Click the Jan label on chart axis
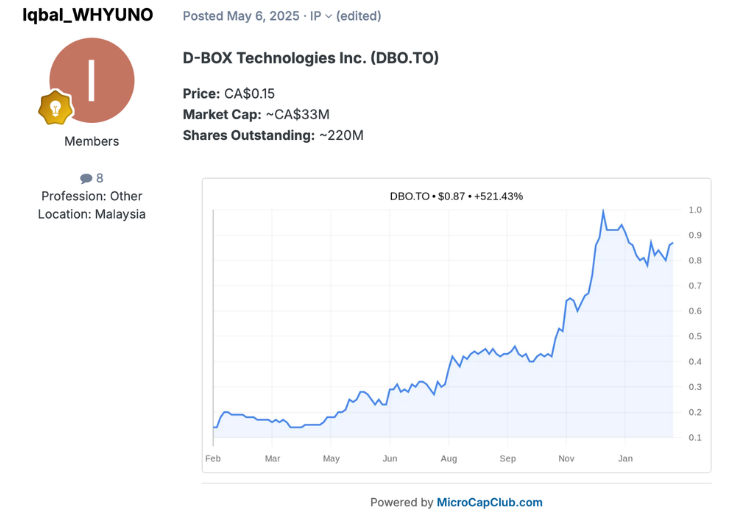This screenshot has height=515, width=729. tap(624, 458)
